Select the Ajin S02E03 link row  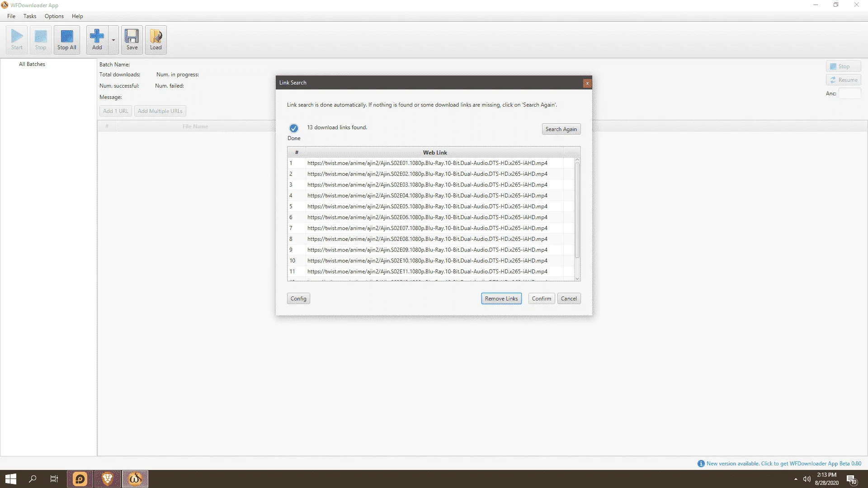click(x=431, y=185)
